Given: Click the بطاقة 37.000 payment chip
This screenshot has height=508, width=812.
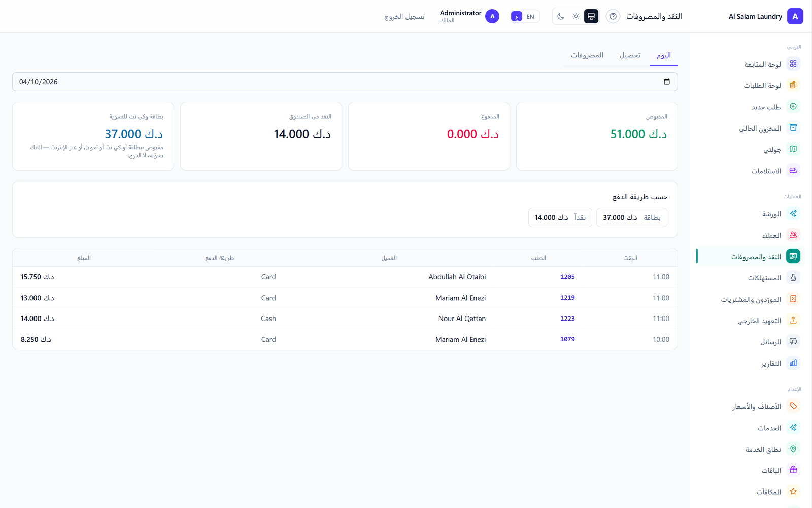Looking at the screenshot, I should click(x=632, y=217).
